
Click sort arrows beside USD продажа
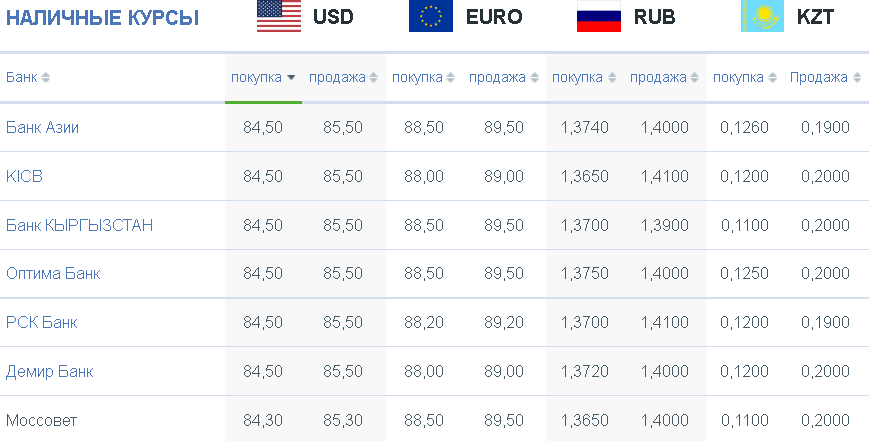tap(373, 78)
